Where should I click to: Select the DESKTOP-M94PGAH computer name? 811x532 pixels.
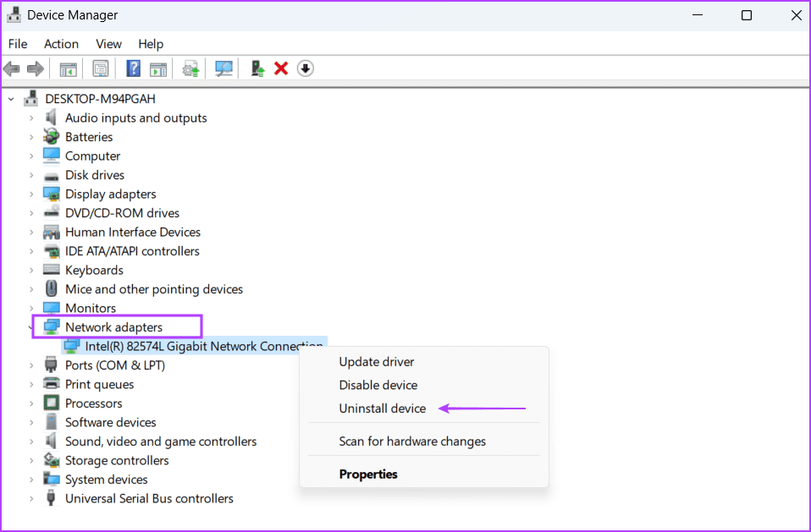pos(100,99)
